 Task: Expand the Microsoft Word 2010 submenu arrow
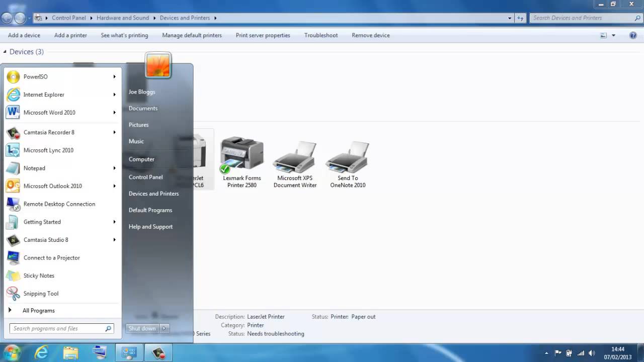115,113
